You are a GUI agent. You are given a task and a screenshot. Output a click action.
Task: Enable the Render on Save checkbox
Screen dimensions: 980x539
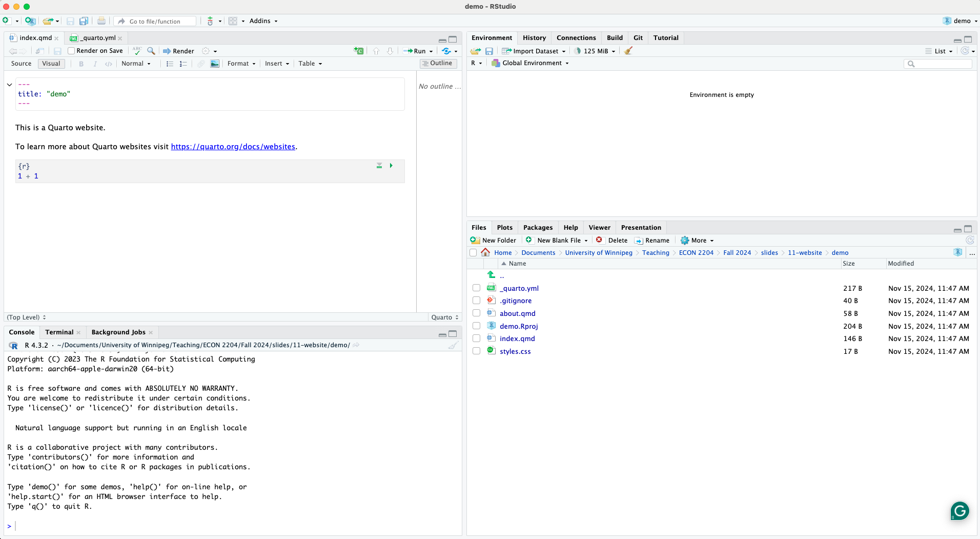[x=72, y=51]
